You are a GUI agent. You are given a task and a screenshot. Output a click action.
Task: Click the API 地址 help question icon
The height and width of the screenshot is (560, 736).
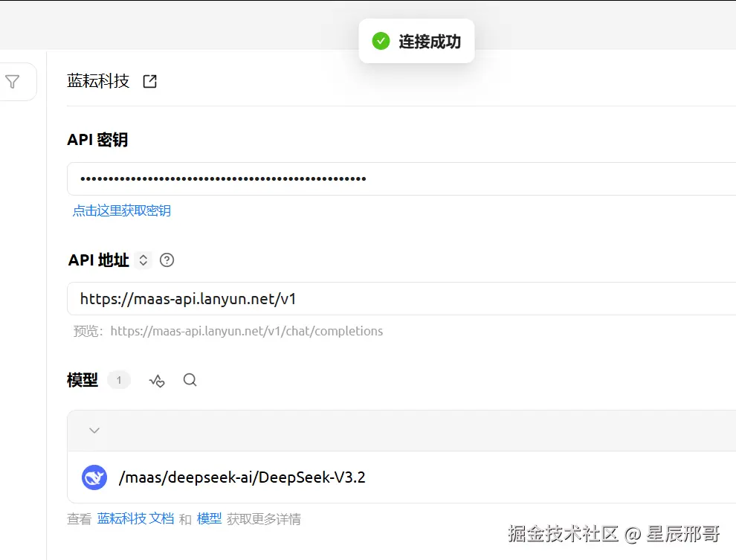(167, 260)
